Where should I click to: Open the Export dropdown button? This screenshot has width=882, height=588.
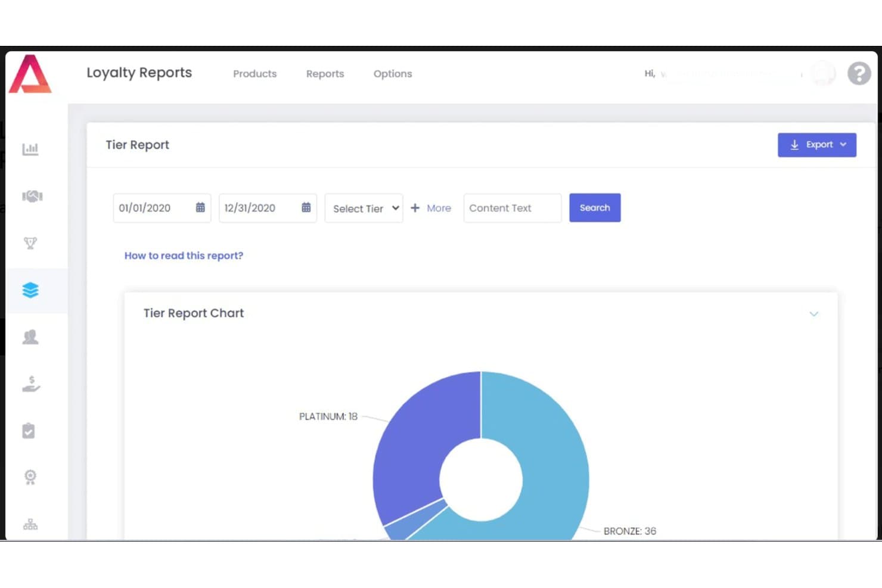tap(817, 145)
